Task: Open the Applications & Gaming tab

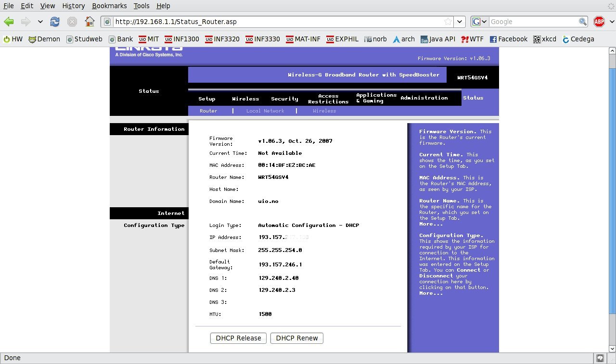Action: 376,98
